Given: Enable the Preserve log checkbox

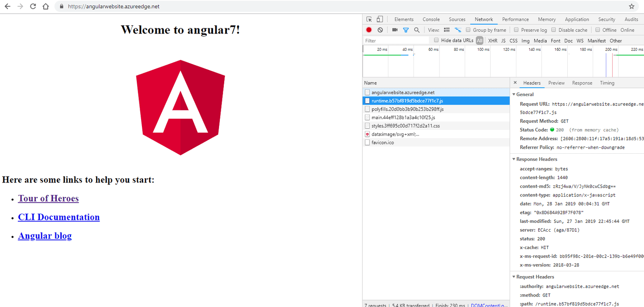Looking at the screenshot, I should click(x=516, y=30).
